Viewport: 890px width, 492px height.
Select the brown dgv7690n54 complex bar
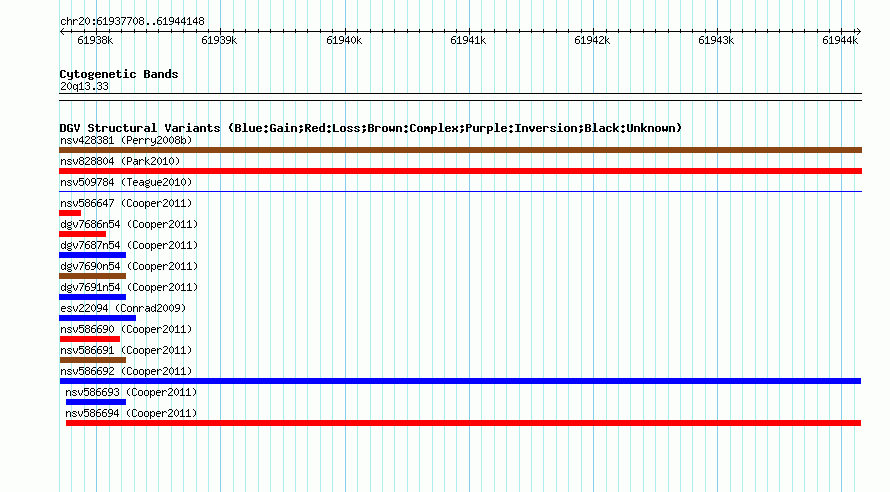click(x=93, y=276)
